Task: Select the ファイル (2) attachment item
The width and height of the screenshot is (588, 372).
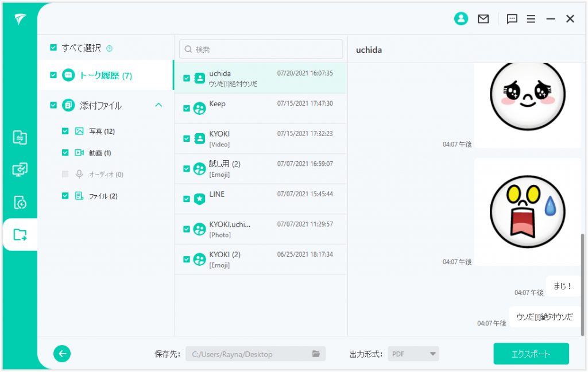Action: [103, 196]
